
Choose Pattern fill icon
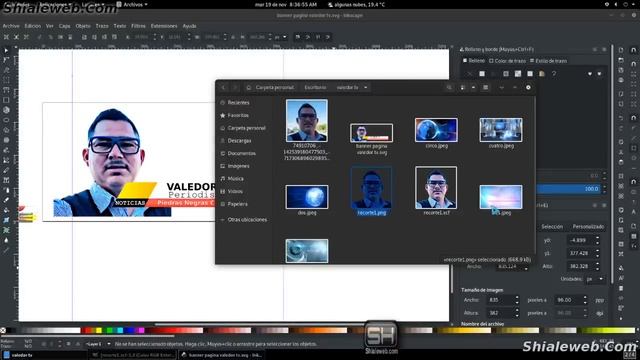point(530,74)
